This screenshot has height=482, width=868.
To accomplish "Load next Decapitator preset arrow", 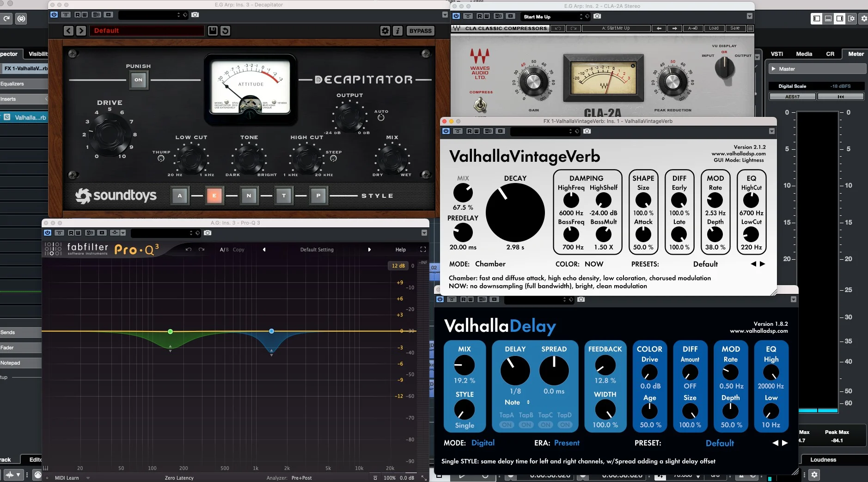I will point(81,31).
